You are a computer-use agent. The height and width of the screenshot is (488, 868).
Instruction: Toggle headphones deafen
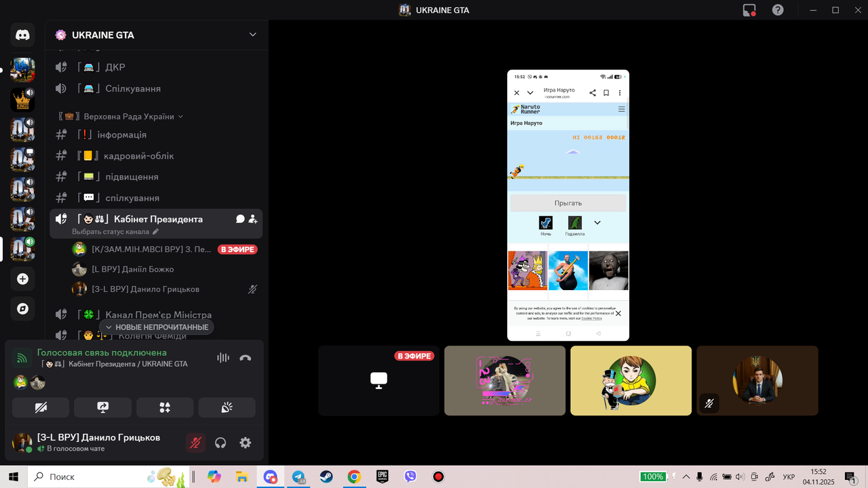pyautogui.click(x=220, y=443)
